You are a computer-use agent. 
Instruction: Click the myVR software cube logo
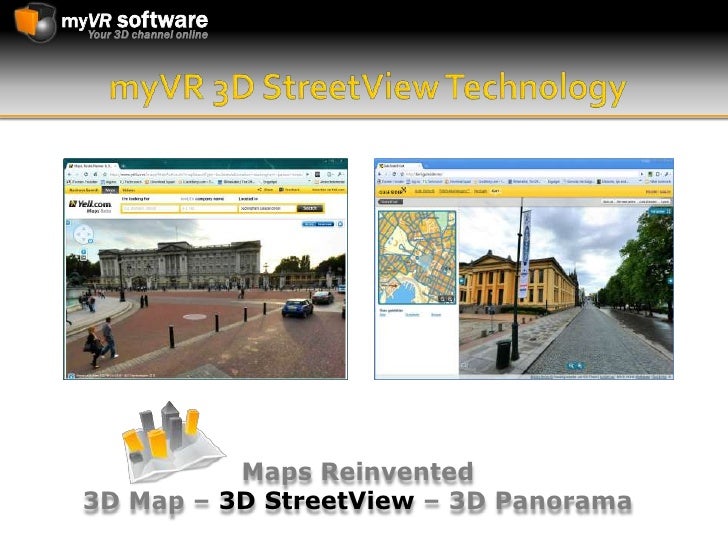click(35, 22)
